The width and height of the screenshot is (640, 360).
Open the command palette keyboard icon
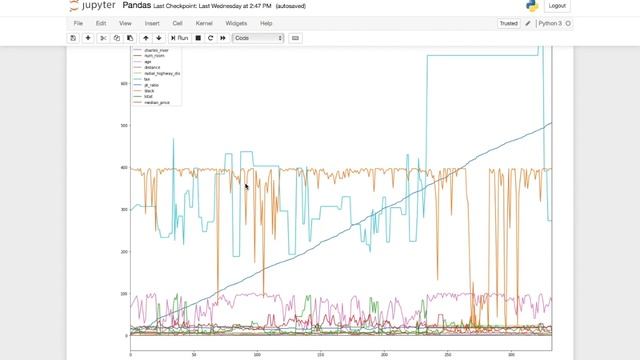point(295,38)
